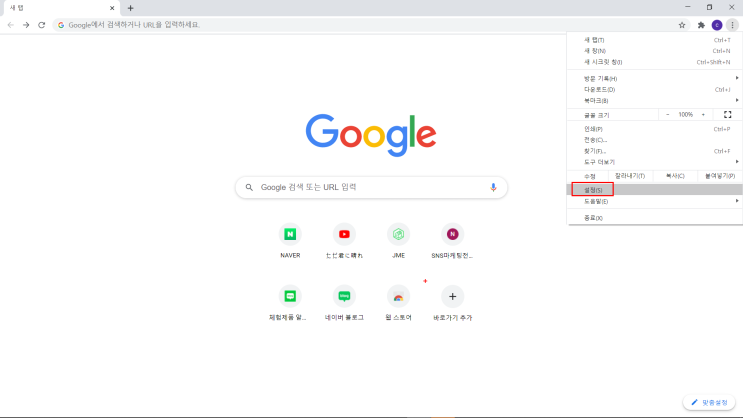Open the SNS마케팅 shortcut tile

tap(452, 241)
